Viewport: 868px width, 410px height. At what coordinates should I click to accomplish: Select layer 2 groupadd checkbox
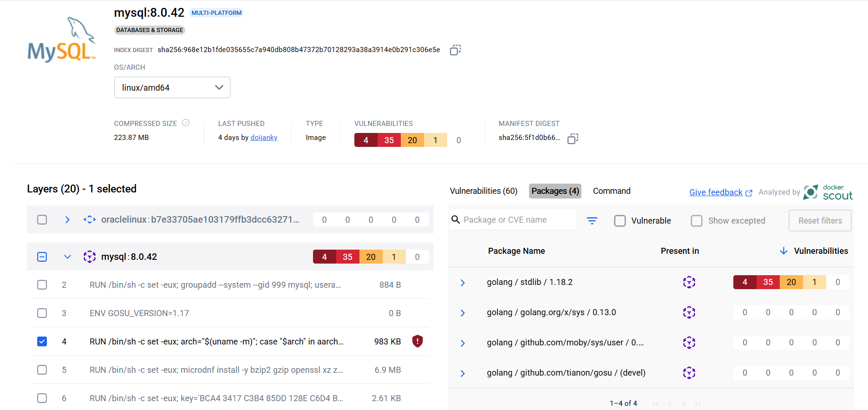[42, 284]
